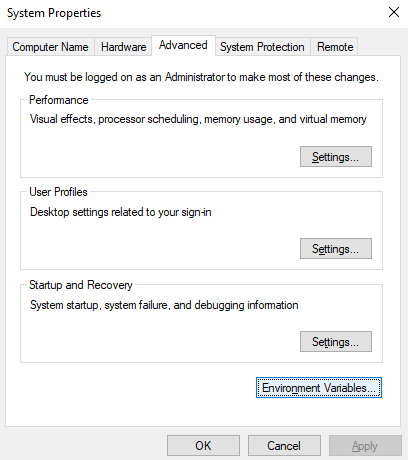408x460 pixels.
Task: Open the Environment Variables dialog
Action: click(319, 388)
